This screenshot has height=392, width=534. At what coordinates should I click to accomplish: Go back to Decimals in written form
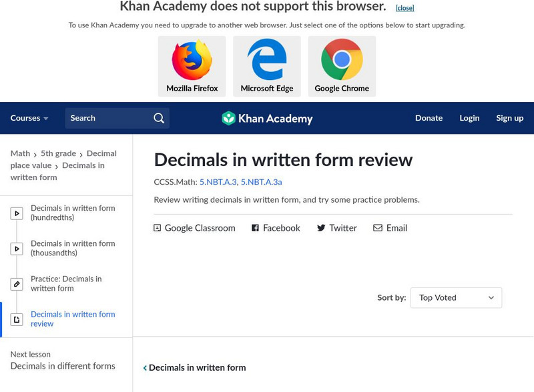(x=194, y=367)
